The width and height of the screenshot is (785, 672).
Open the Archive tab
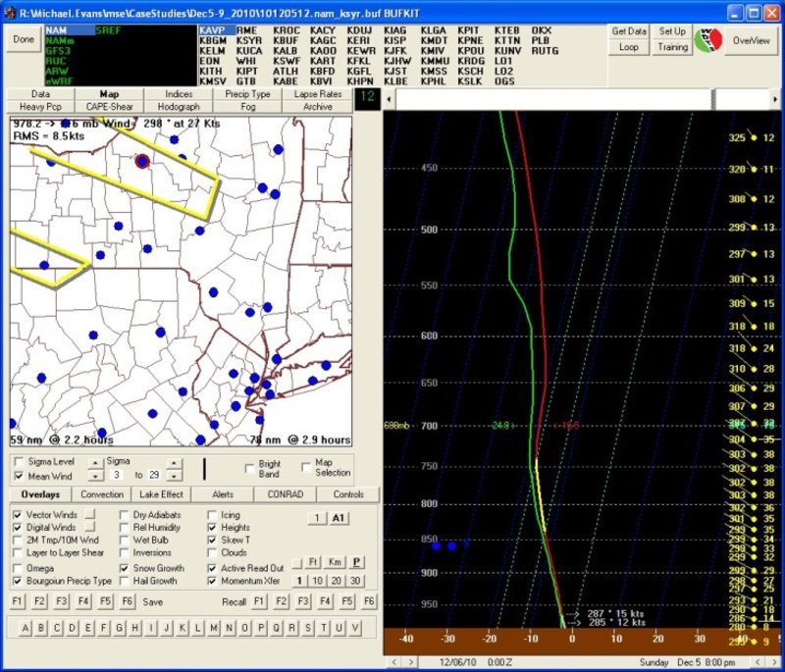pyautogui.click(x=317, y=107)
